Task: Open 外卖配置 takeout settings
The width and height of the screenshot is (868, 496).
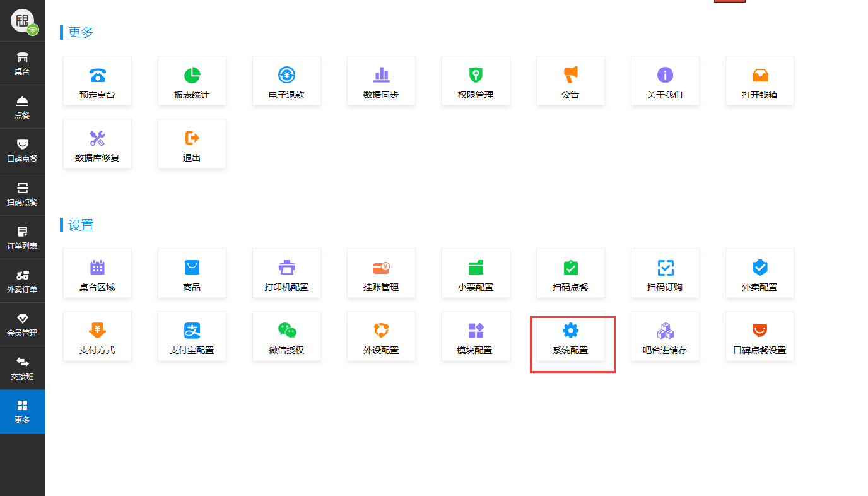Action: point(760,273)
